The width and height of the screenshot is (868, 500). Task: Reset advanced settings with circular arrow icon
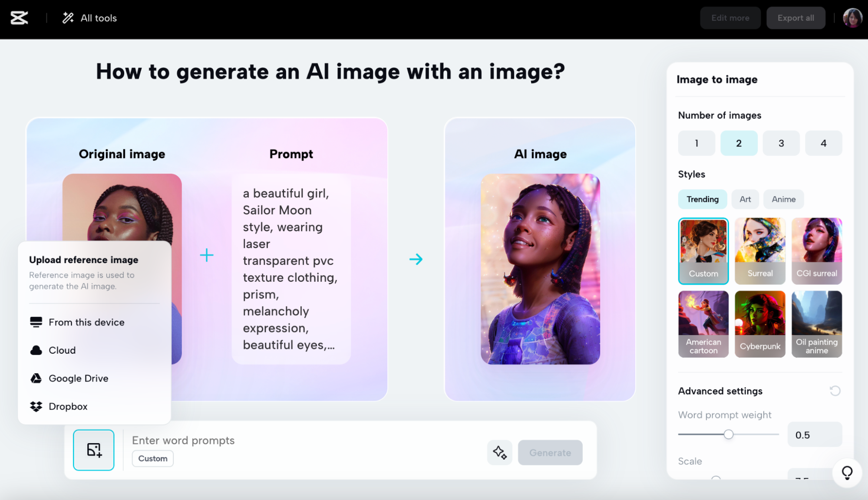pyautogui.click(x=835, y=391)
